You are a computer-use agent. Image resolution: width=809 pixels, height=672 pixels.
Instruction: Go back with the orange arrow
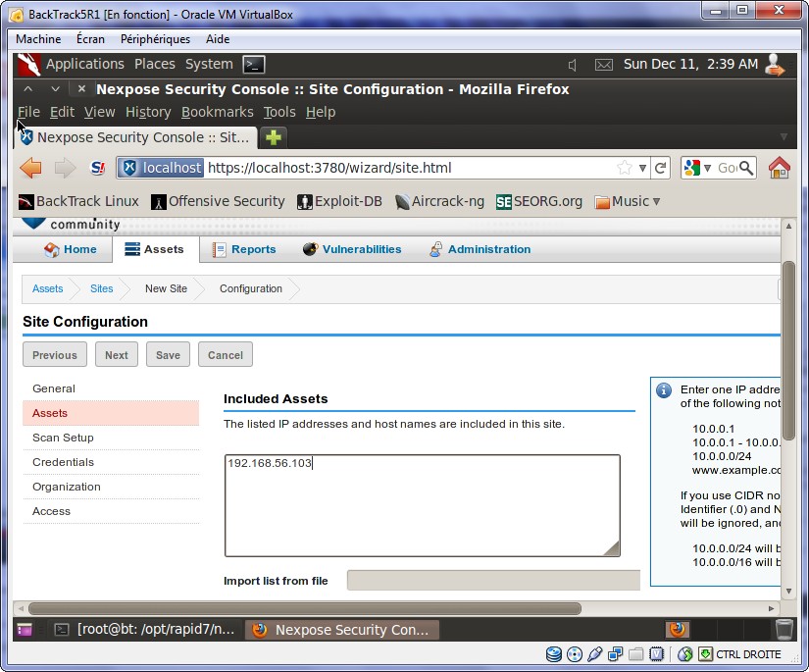[31, 169]
